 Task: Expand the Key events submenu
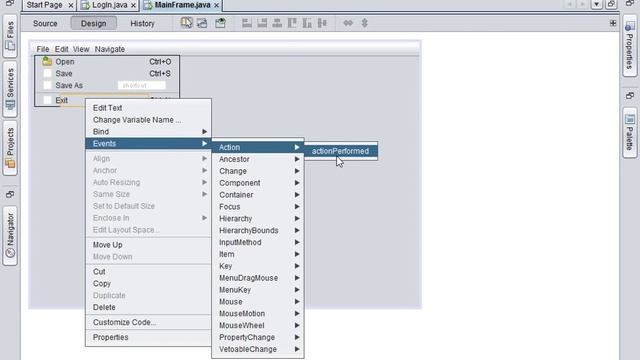point(258,266)
